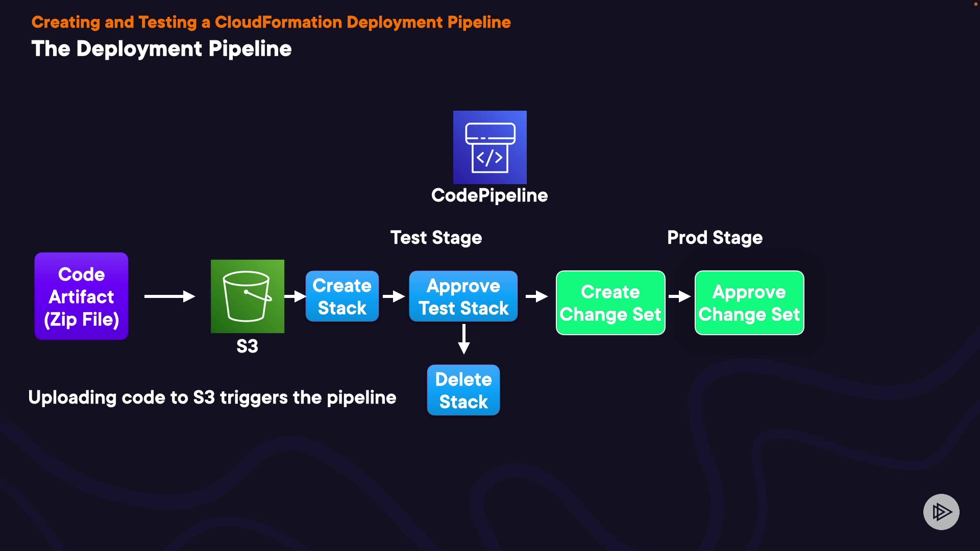Click arrow between Create Stack and Approve Test Stack

tap(394, 296)
